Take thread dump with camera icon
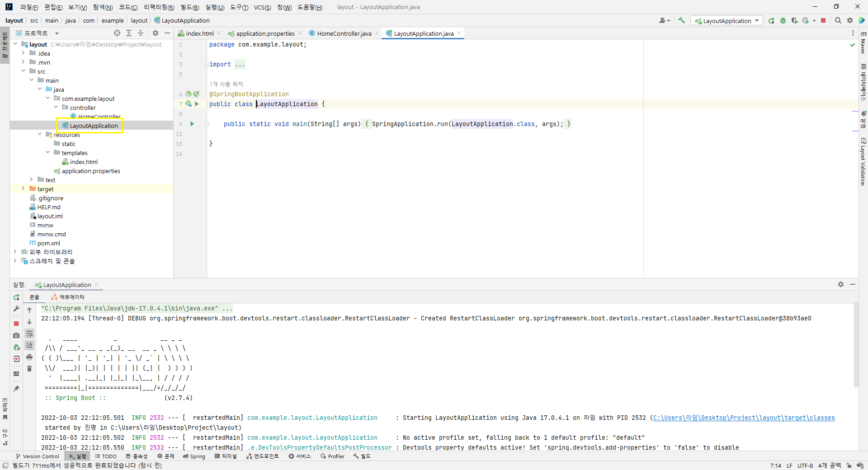868x470 pixels. pos(16,335)
